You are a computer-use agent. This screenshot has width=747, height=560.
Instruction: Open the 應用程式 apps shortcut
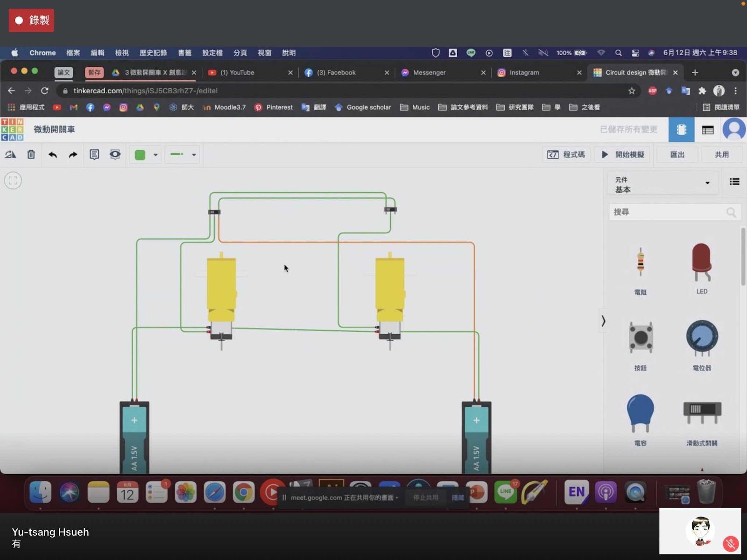click(26, 107)
